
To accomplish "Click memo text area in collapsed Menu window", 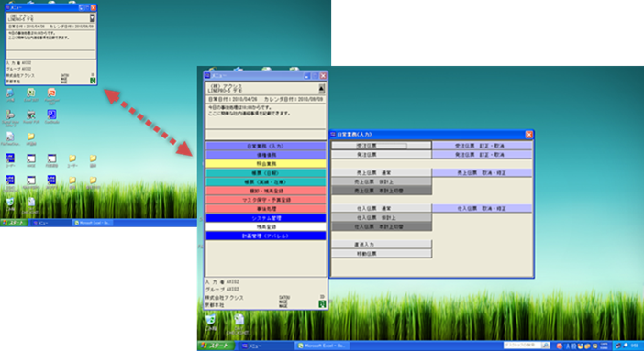I will pos(51,39).
